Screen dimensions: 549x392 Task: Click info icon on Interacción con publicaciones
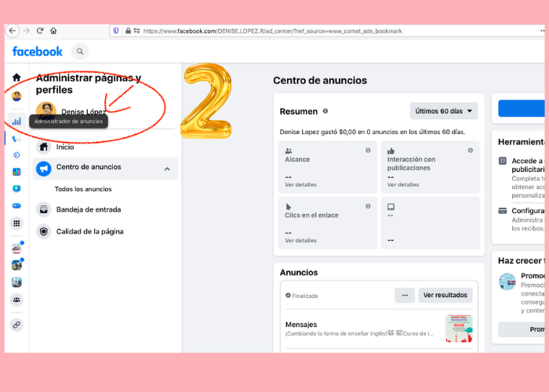point(471,151)
